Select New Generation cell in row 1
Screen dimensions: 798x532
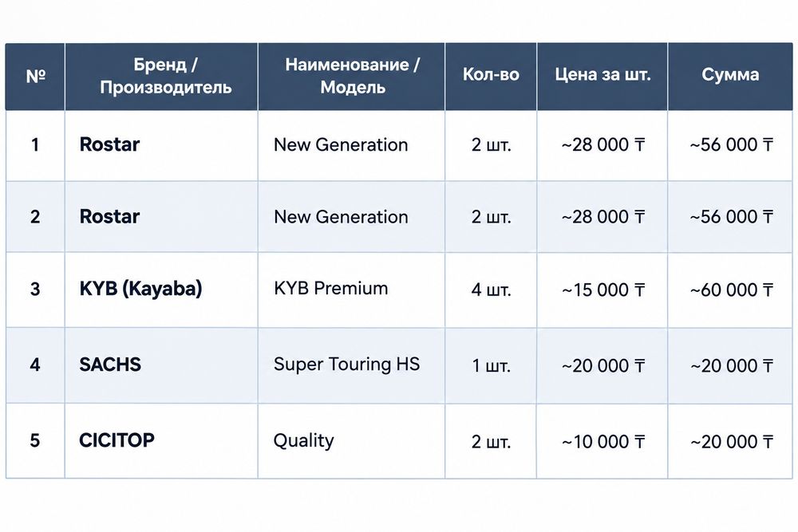(x=352, y=145)
